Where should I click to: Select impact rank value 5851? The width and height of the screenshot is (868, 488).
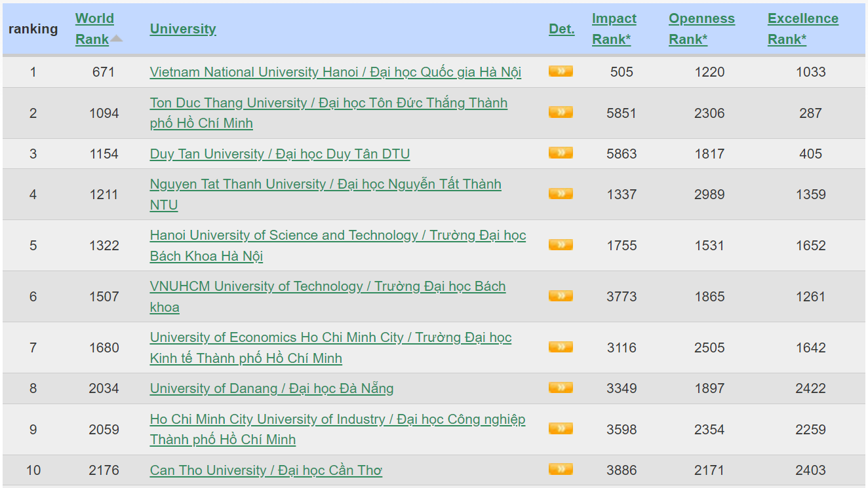coord(621,113)
